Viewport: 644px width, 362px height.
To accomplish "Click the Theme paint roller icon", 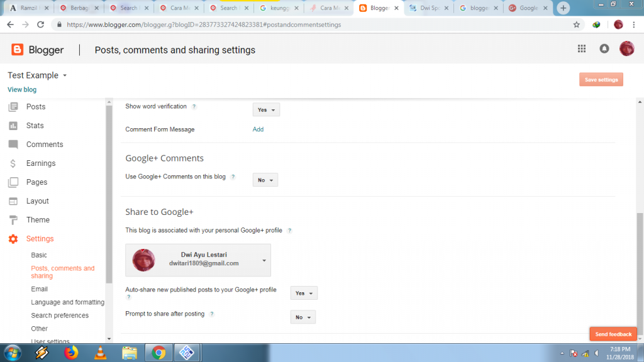I will tap(13, 220).
